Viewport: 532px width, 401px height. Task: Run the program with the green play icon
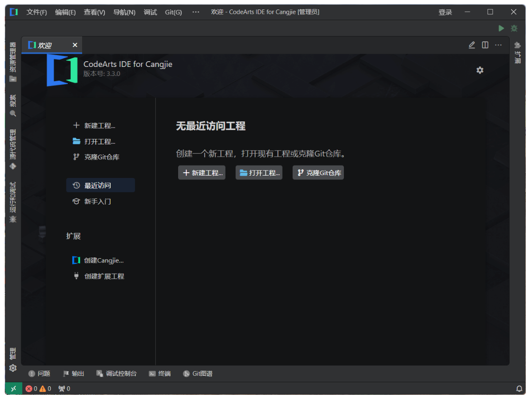(x=501, y=28)
